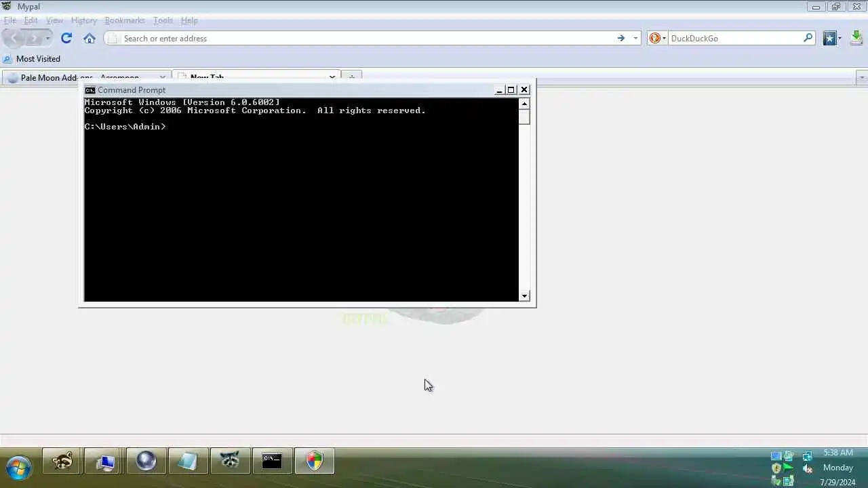The image size is (868, 488).
Task: Maximize the Command Prompt window
Action: (511, 90)
